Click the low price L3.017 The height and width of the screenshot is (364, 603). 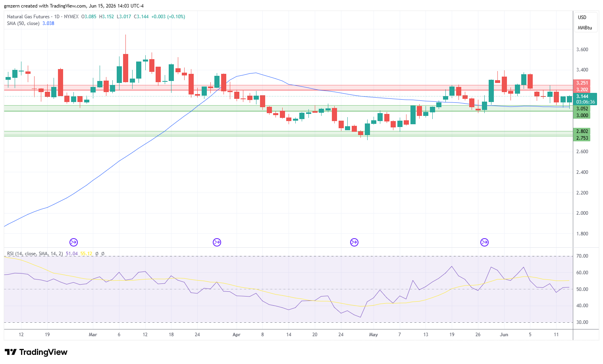124,17
